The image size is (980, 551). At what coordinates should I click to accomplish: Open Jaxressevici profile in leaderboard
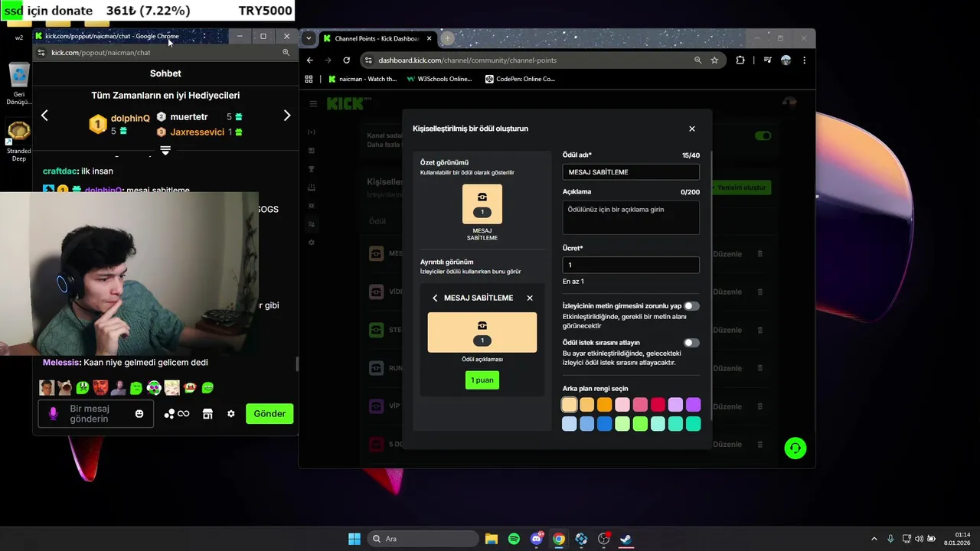click(197, 132)
